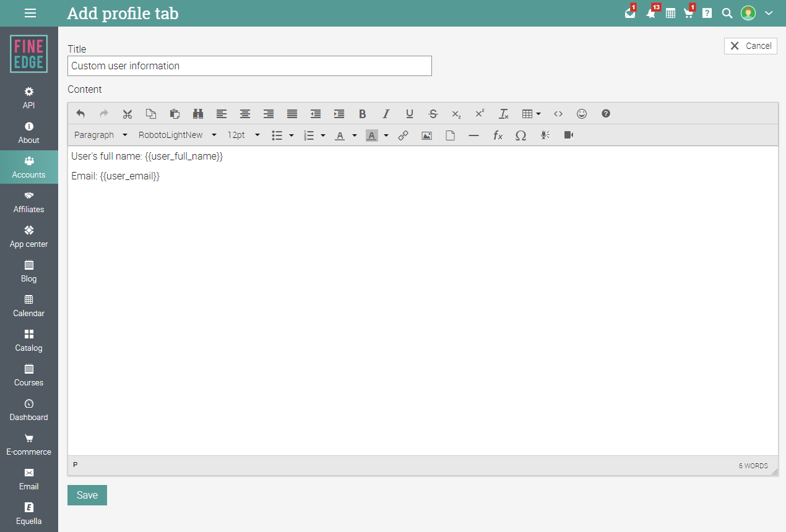Click the microphone audio record icon
This screenshot has width=786, height=532.
coord(545,135)
